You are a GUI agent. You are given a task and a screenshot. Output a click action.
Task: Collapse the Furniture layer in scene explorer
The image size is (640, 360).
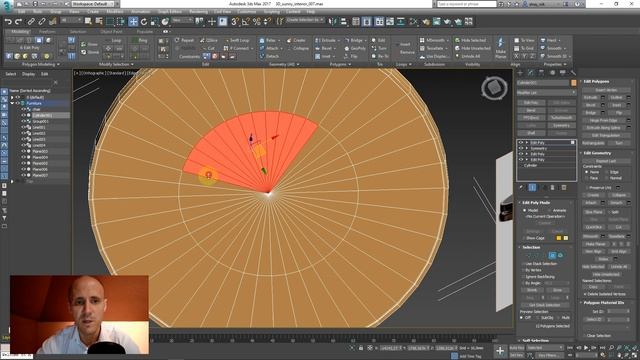pyautogui.click(x=12, y=103)
